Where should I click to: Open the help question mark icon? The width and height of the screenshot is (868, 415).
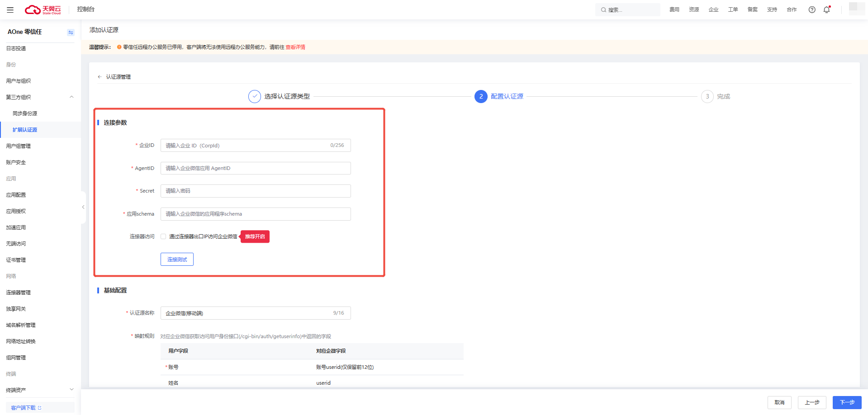click(812, 9)
